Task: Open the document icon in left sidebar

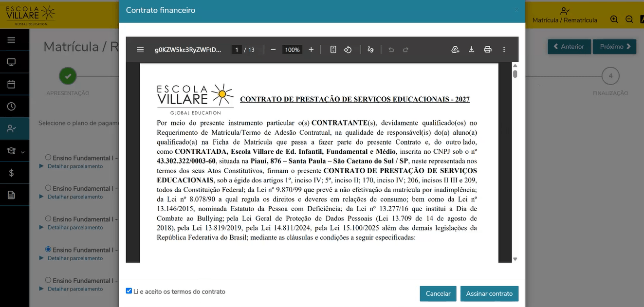Action: [11, 195]
